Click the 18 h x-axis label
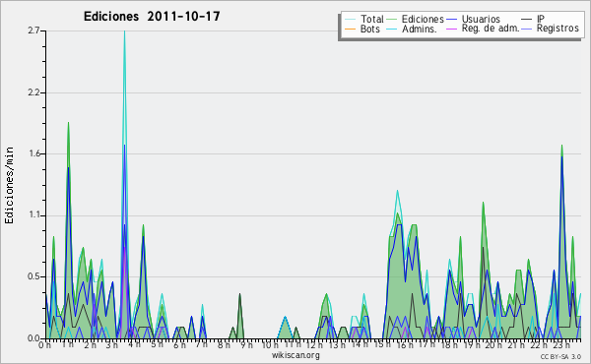 tap(449, 345)
